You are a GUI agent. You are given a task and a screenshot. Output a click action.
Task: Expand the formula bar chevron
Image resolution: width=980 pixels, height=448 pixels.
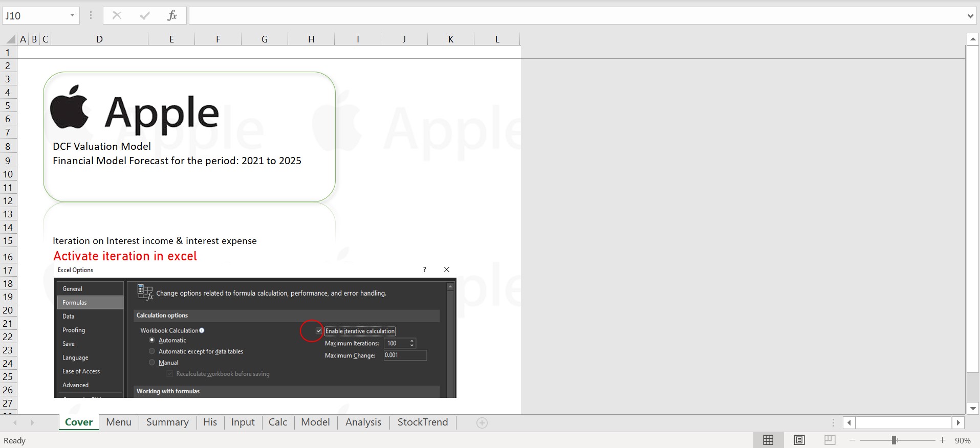970,16
